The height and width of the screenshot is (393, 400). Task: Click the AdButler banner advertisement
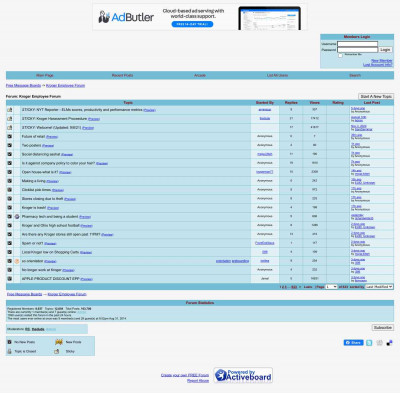pos(200,17)
